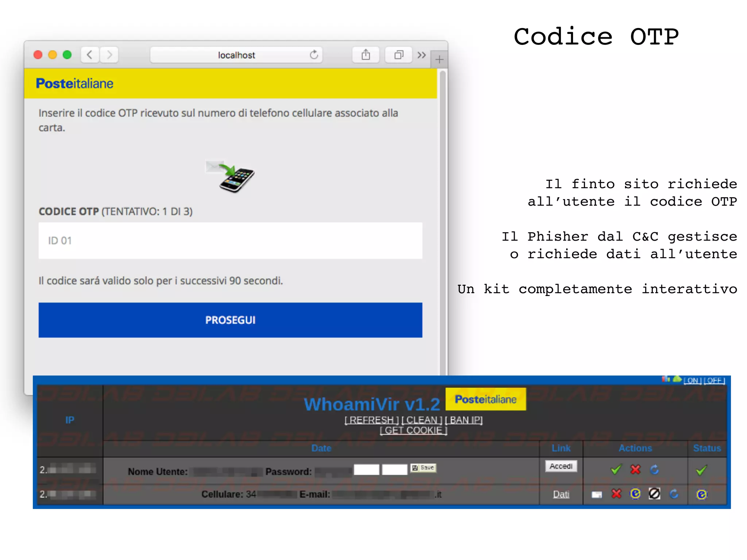
Task: Go back using the browser back arrow
Action: pyautogui.click(x=90, y=55)
